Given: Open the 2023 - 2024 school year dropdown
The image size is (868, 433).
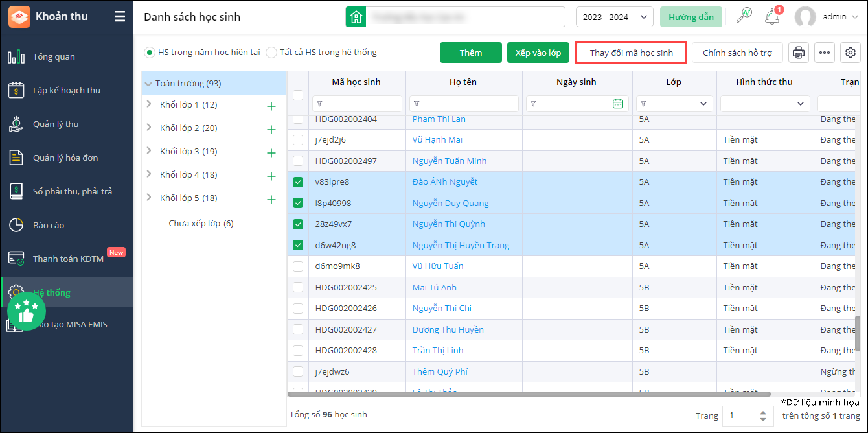Looking at the screenshot, I should pyautogui.click(x=613, y=17).
